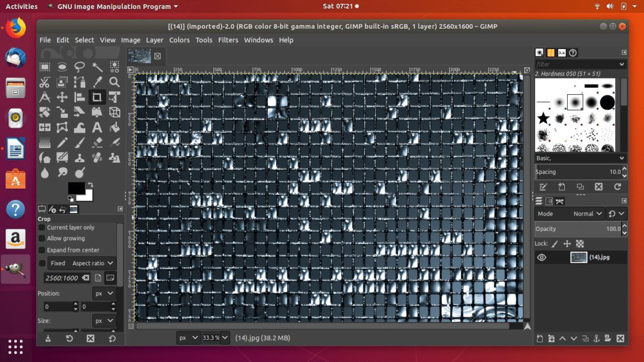
Task: Select the Measure compass tool
Action: coord(45,97)
